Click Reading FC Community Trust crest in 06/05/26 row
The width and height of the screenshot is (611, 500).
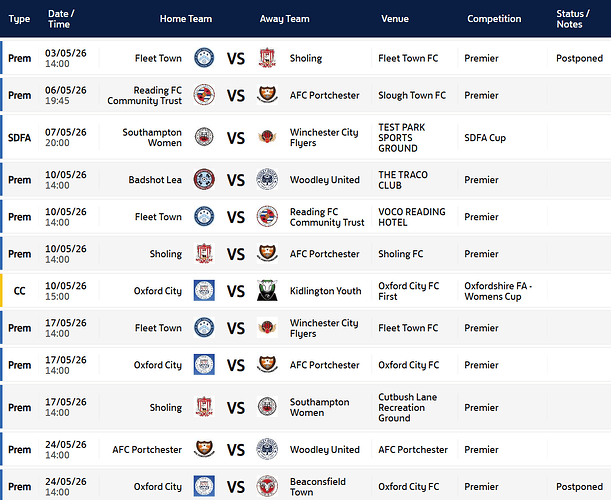coord(204,95)
